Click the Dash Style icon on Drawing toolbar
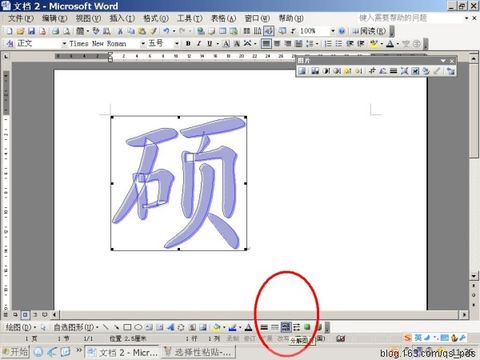The height and width of the screenshot is (360, 480). point(275,327)
